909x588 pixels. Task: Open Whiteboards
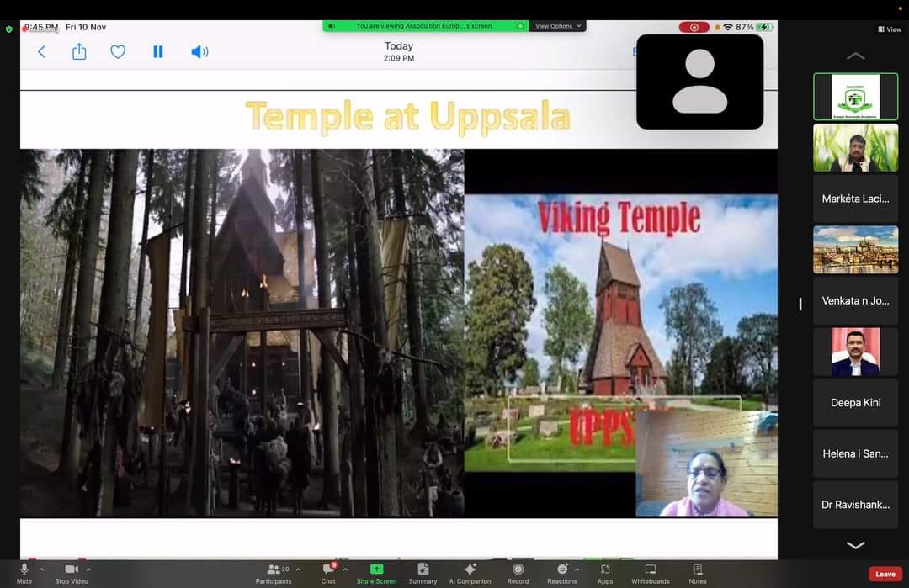650,573
